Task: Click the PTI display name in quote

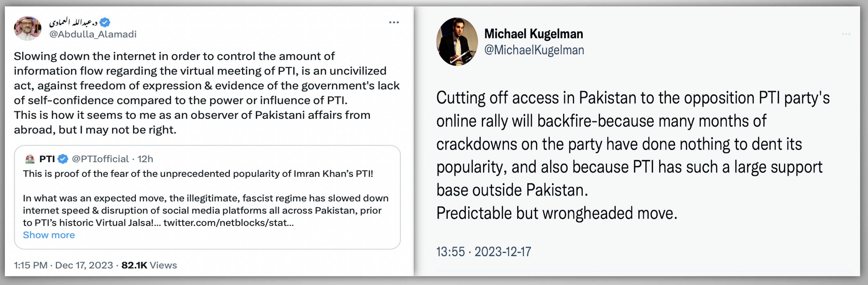Action: point(47,159)
